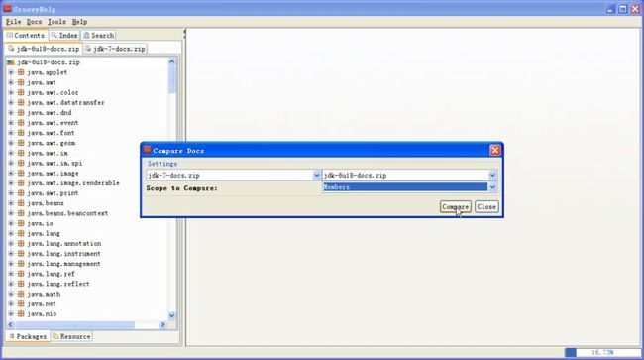The image size is (644, 360).
Task: Click the GroovyHelp title bar app icon
Action: pyautogui.click(x=7, y=8)
